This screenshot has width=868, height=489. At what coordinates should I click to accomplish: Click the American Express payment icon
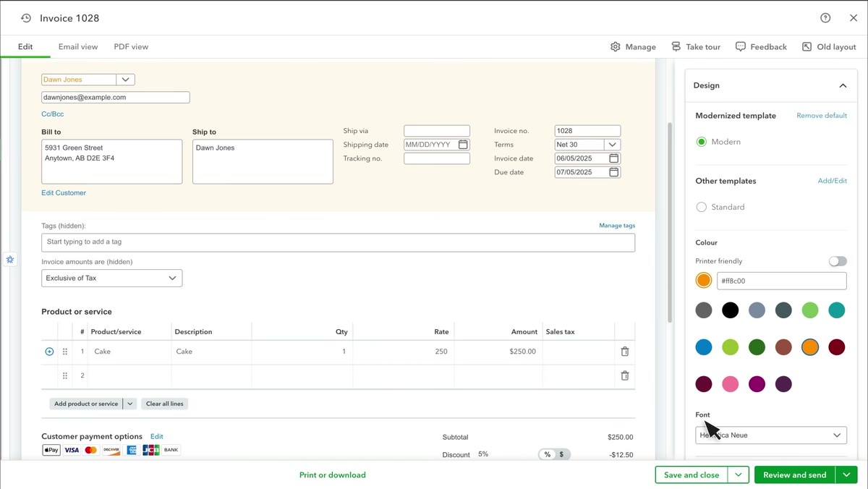coord(131,450)
